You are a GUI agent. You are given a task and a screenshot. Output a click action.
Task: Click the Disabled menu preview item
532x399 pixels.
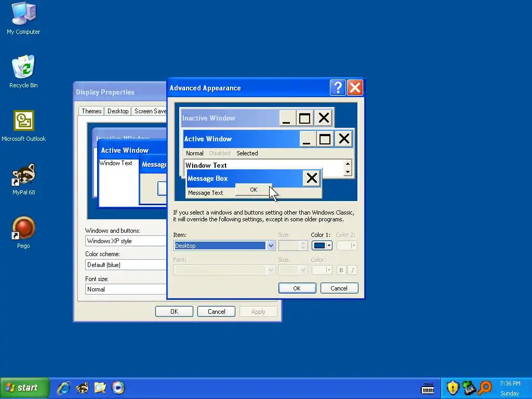pyautogui.click(x=220, y=153)
